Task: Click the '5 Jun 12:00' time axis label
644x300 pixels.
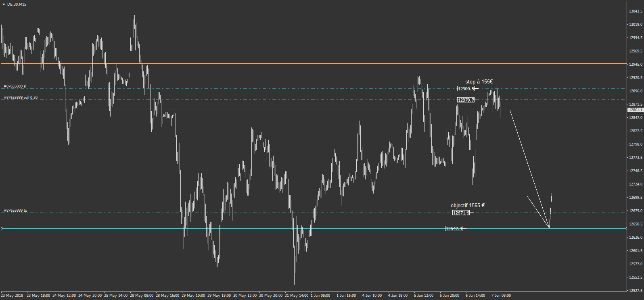Action: click(424, 296)
